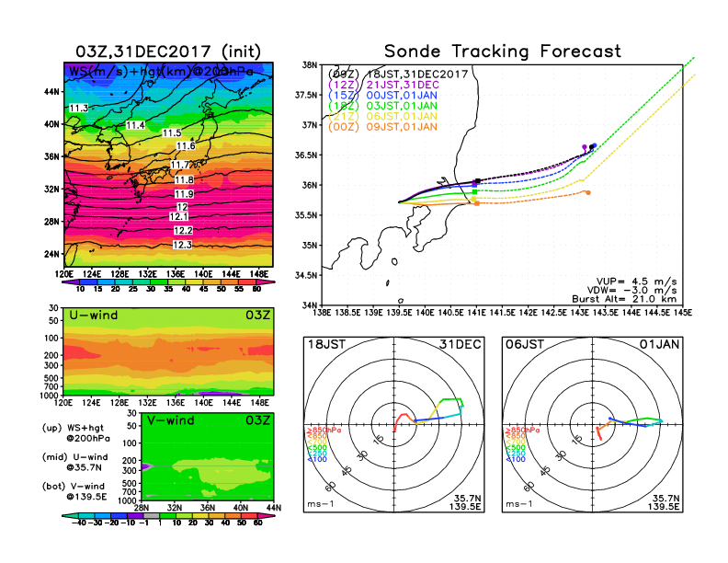Image resolution: width=728 pixels, height=563 pixels.
Task: Click the '03Z' label in the V-wind panel
Action: (257, 420)
